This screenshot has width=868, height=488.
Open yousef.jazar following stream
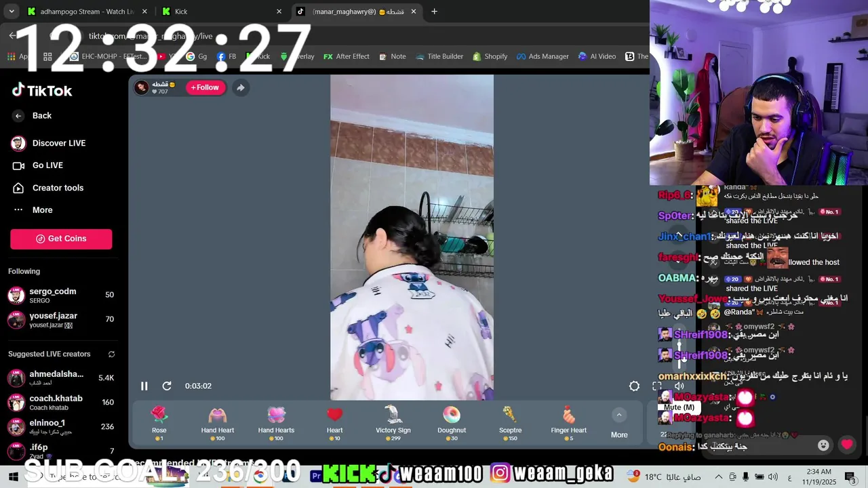click(61, 319)
